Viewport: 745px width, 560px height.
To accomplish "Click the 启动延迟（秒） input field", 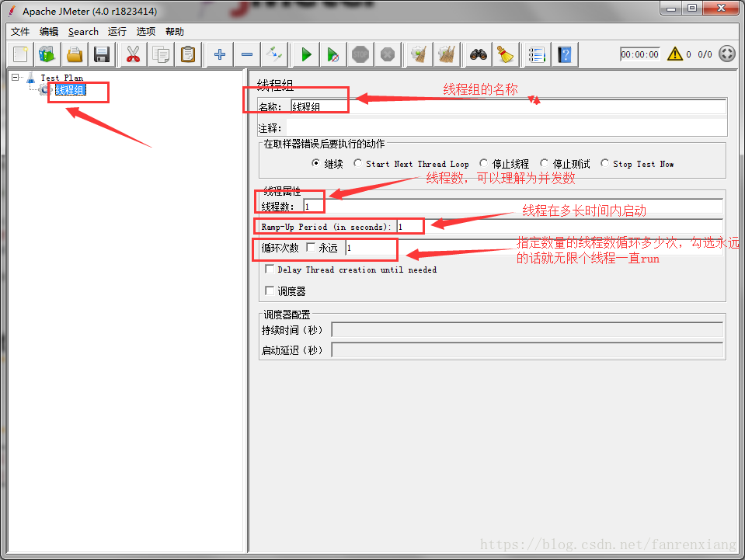I will [x=527, y=350].
